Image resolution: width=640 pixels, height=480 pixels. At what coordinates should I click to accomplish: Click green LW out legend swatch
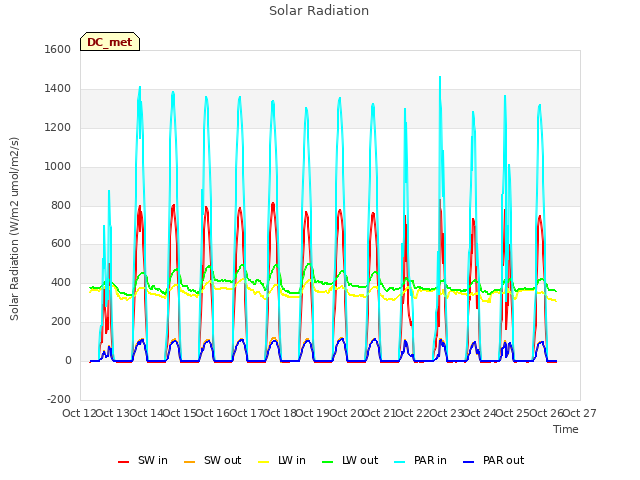tap(327, 462)
